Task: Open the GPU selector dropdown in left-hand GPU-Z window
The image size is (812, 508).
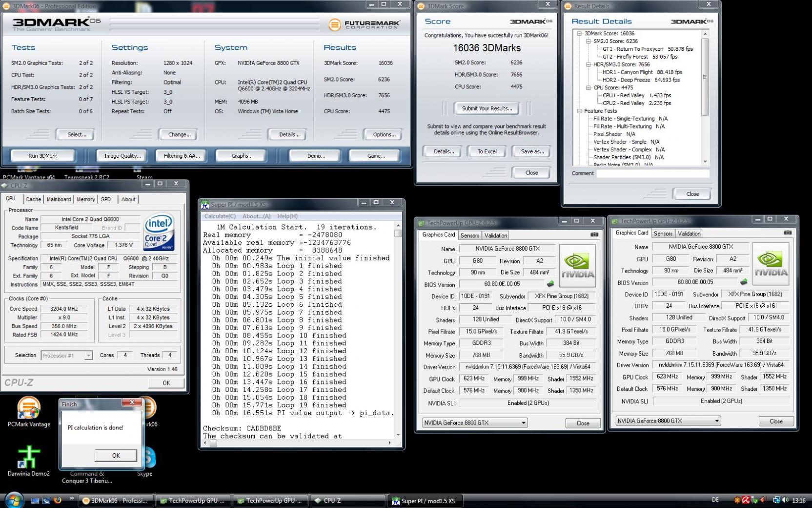Action: coord(524,423)
